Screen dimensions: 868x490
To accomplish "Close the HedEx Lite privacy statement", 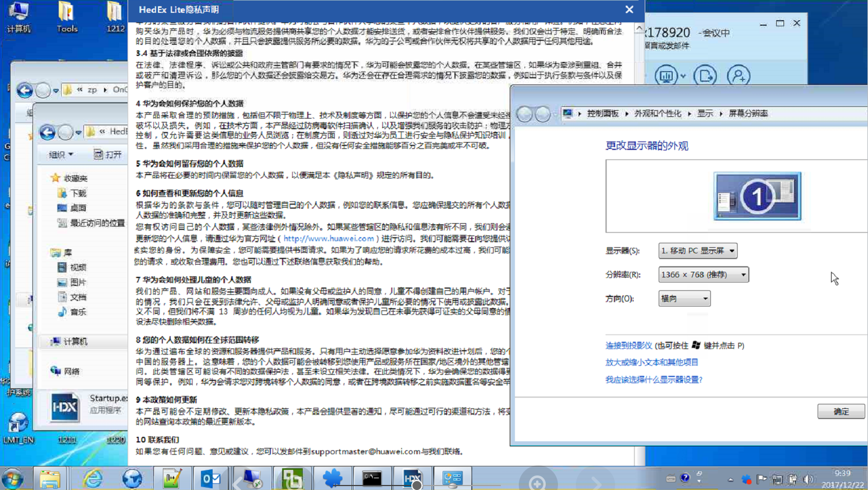I will tap(630, 10).
